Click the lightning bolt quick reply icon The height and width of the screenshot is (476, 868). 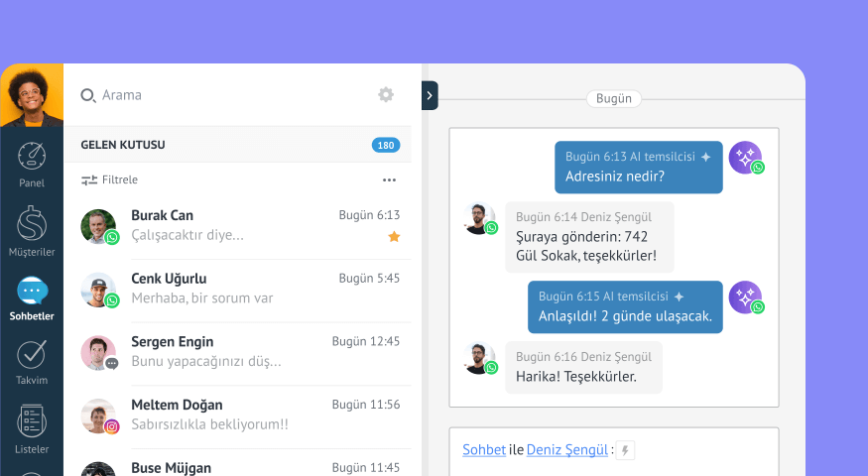626,450
